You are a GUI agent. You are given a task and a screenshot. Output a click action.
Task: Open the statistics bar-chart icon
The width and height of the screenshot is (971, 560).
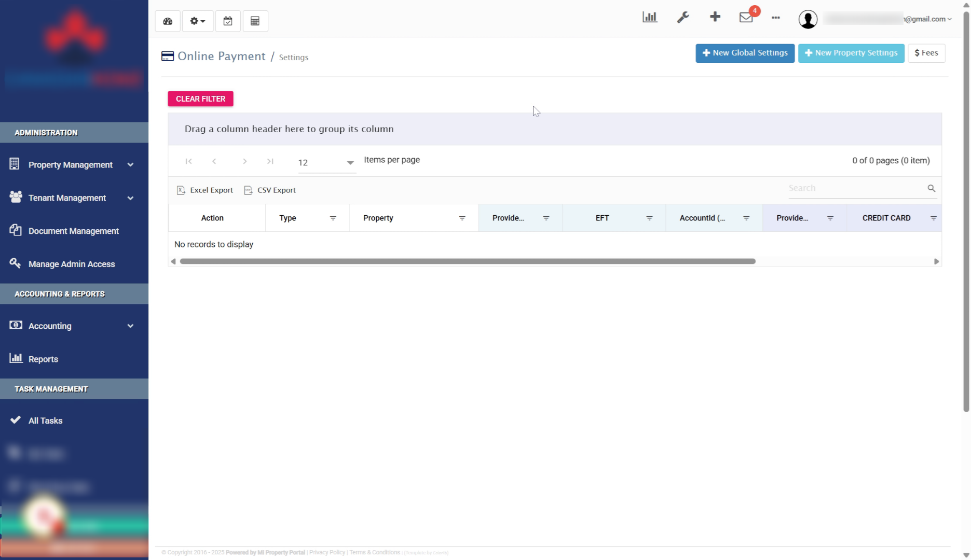(650, 17)
